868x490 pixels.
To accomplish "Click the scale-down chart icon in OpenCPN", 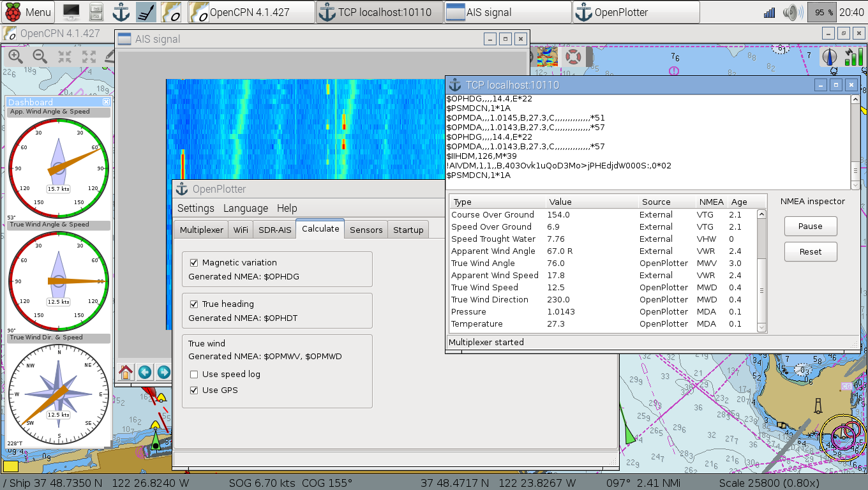I will click(64, 56).
